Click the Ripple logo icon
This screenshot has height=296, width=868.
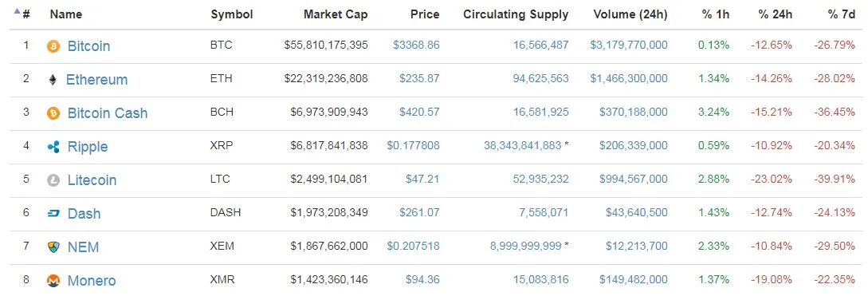[53, 147]
